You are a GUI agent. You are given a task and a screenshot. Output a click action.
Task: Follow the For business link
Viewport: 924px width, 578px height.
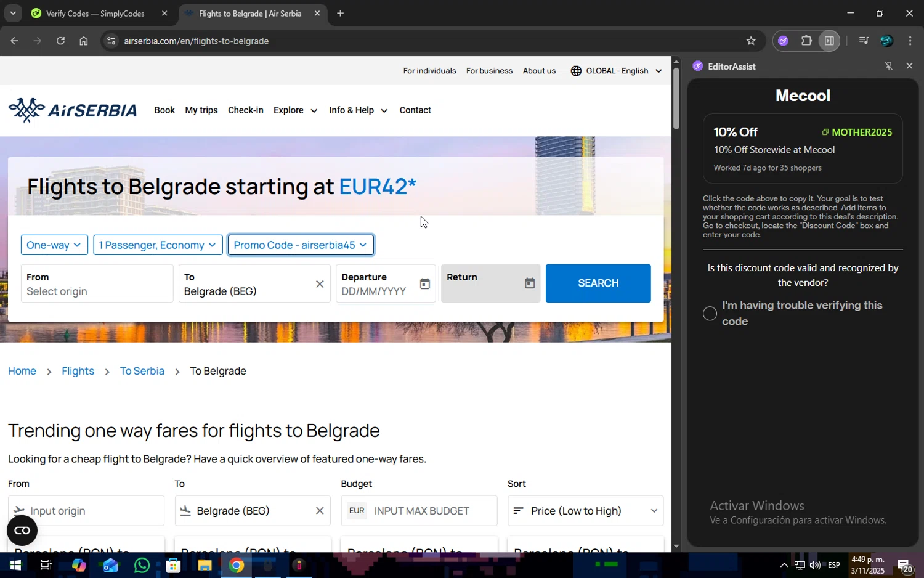click(x=490, y=71)
